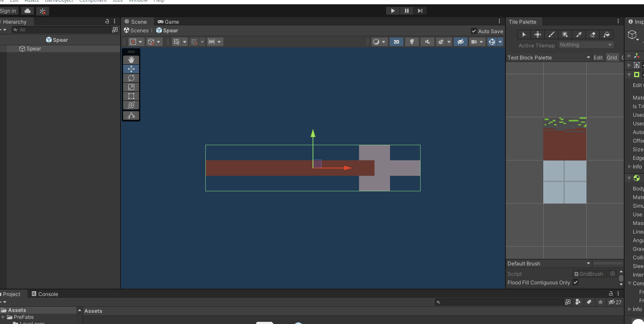
Task: Open the Default Brush dropdown
Action: 549,263
